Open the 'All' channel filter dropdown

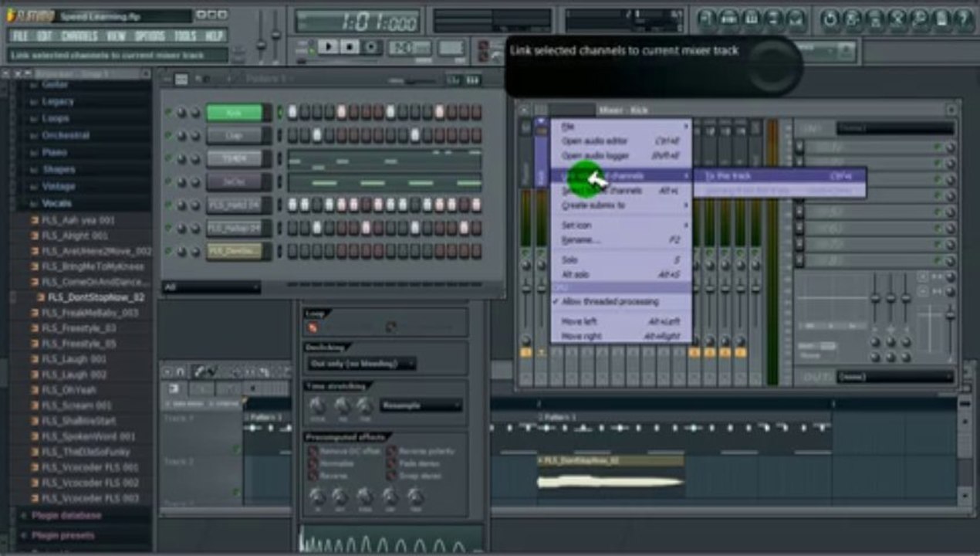click(211, 287)
